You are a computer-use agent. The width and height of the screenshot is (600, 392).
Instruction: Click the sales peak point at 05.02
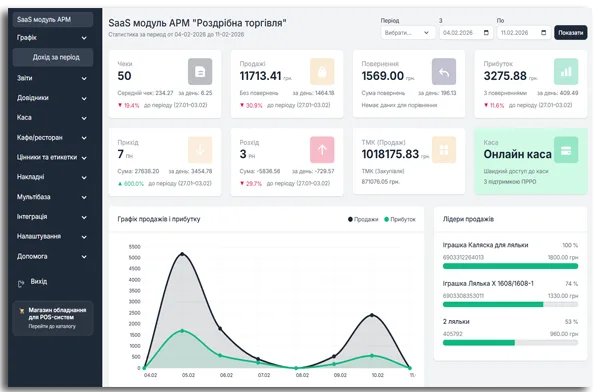coord(182,254)
